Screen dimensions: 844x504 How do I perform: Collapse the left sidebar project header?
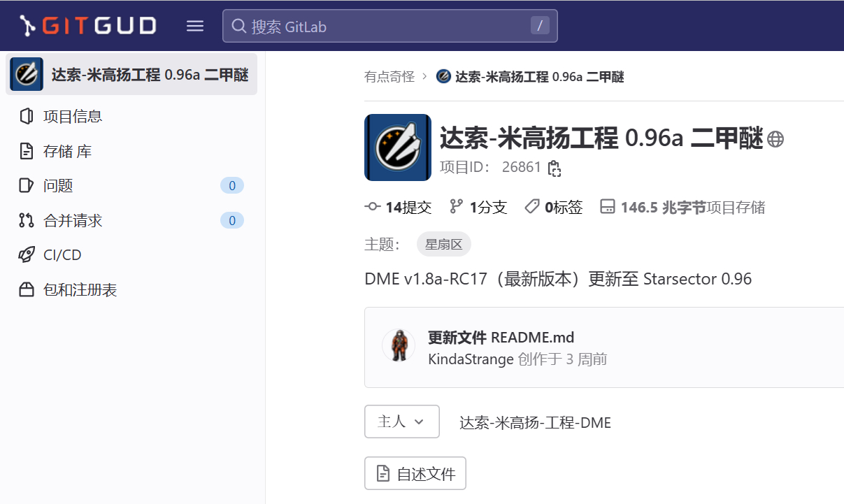tap(132, 74)
